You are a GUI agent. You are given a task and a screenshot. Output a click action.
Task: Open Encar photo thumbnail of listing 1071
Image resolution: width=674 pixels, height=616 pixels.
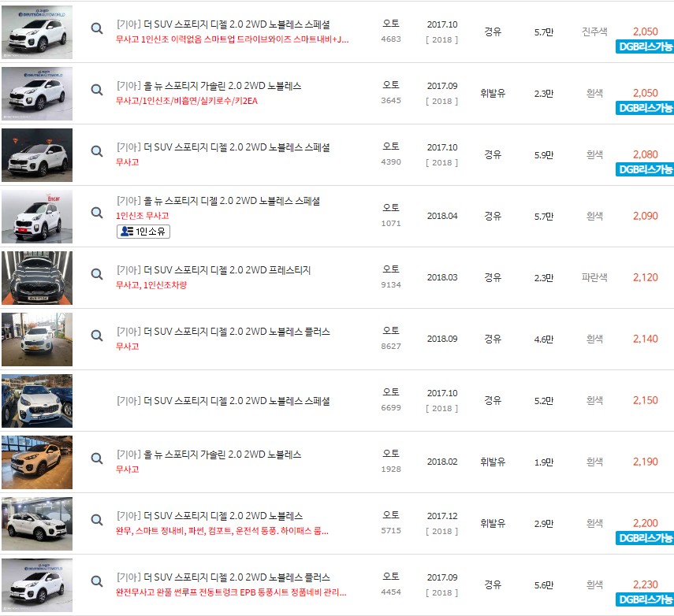(37, 217)
